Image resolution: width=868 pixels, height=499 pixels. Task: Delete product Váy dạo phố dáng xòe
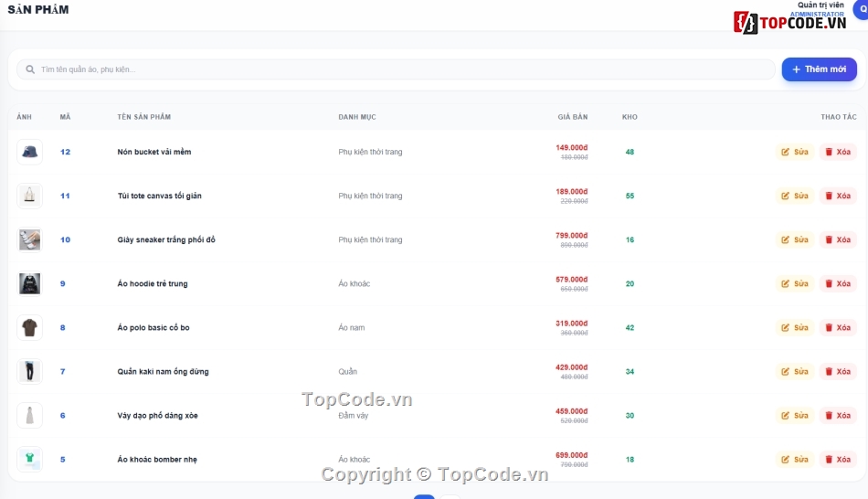838,415
